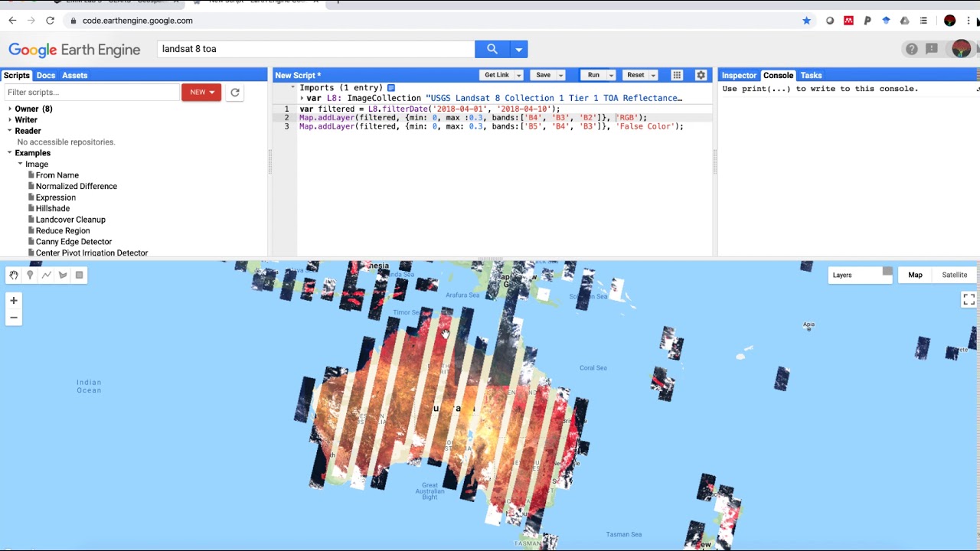Open the Tasks tab

pos(811,75)
